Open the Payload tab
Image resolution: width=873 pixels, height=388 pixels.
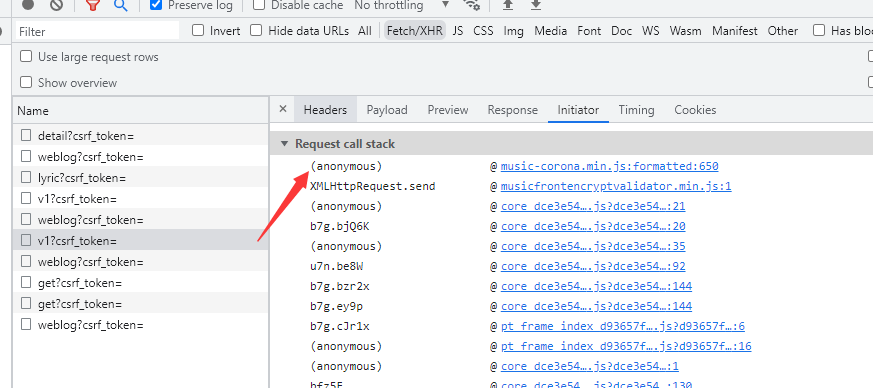[387, 110]
